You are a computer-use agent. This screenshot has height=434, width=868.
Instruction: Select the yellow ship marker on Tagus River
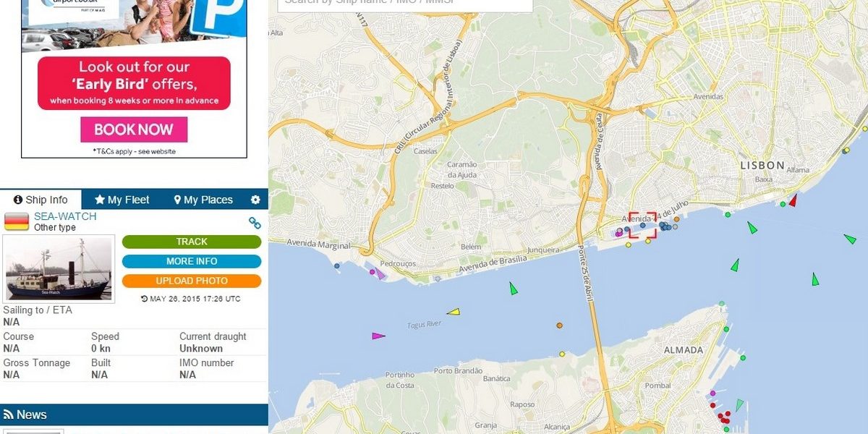coord(454,312)
